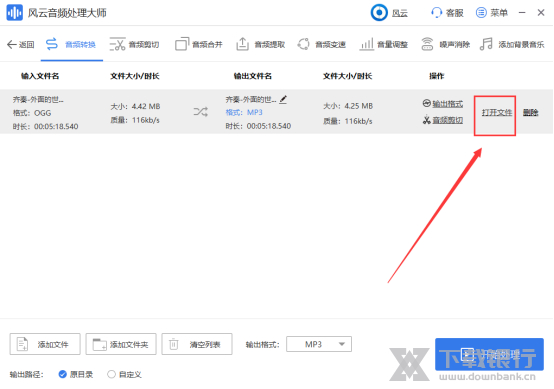Select the 自定义 output path option

click(124, 374)
